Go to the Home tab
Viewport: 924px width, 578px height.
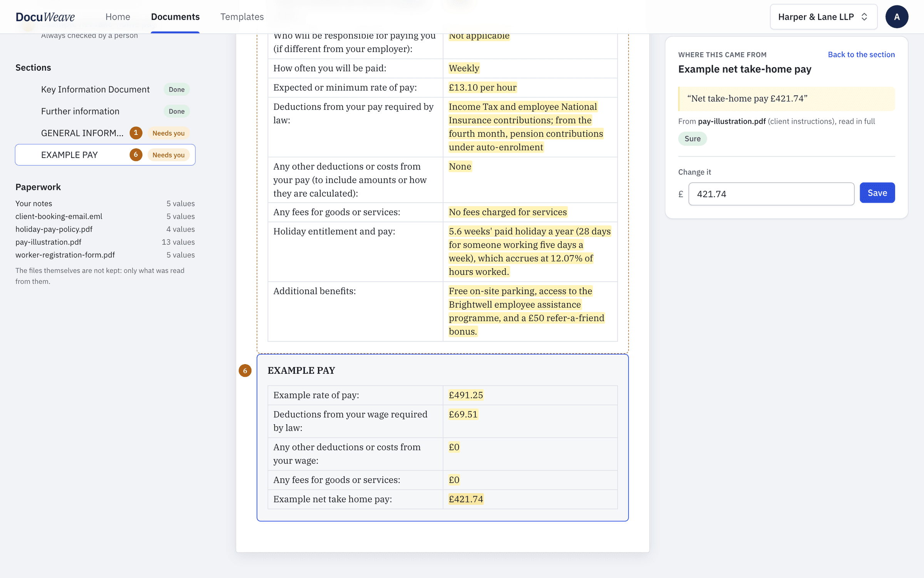(118, 17)
